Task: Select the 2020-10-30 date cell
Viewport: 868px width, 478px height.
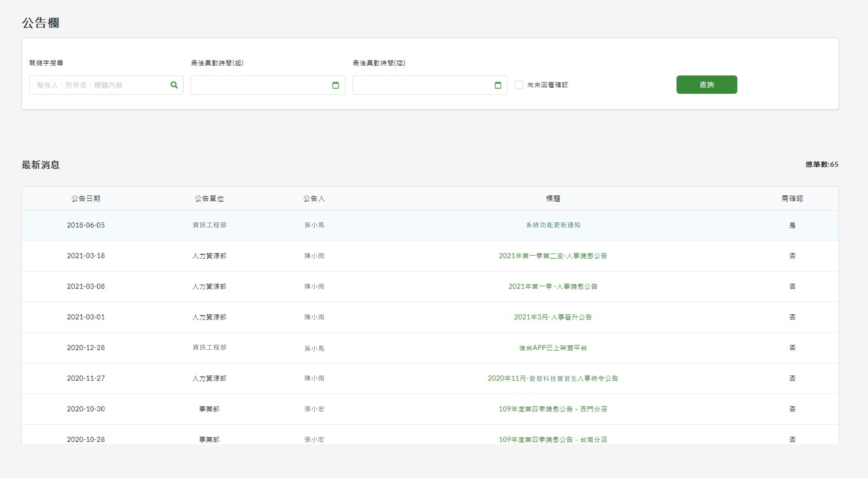Action: [86, 409]
